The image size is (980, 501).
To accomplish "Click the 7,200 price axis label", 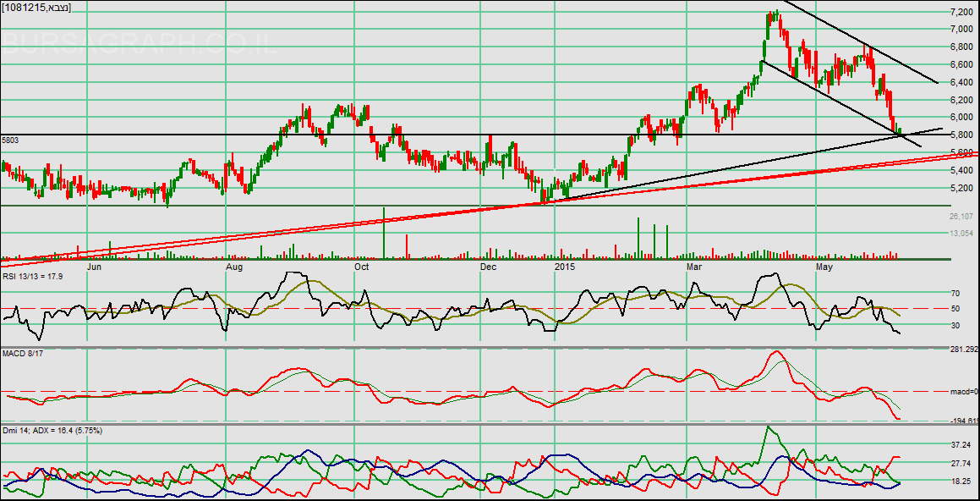I will point(961,13).
